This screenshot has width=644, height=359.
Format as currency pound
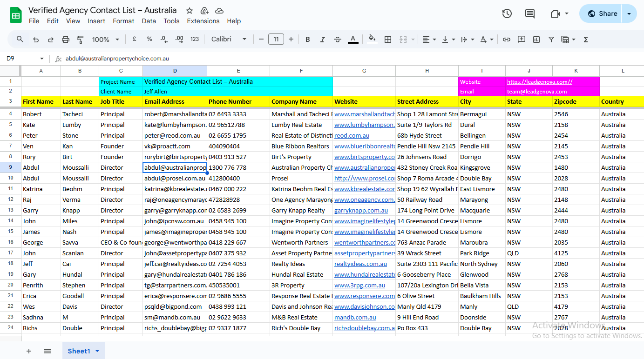[x=134, y=40]
